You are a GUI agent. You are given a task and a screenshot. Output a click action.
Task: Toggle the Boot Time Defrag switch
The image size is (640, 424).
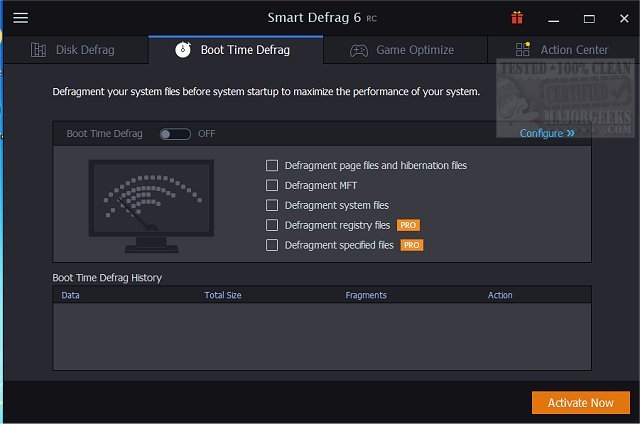tap(175, 133)
